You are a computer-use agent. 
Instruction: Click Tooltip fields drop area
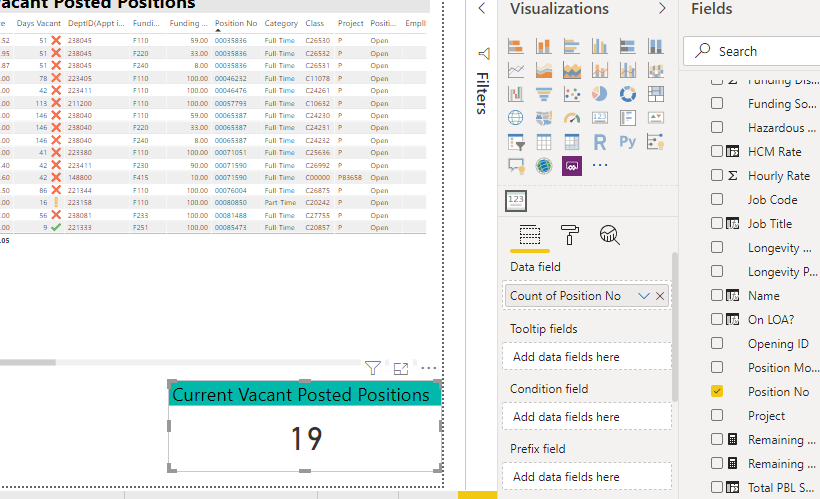[587, 357]
